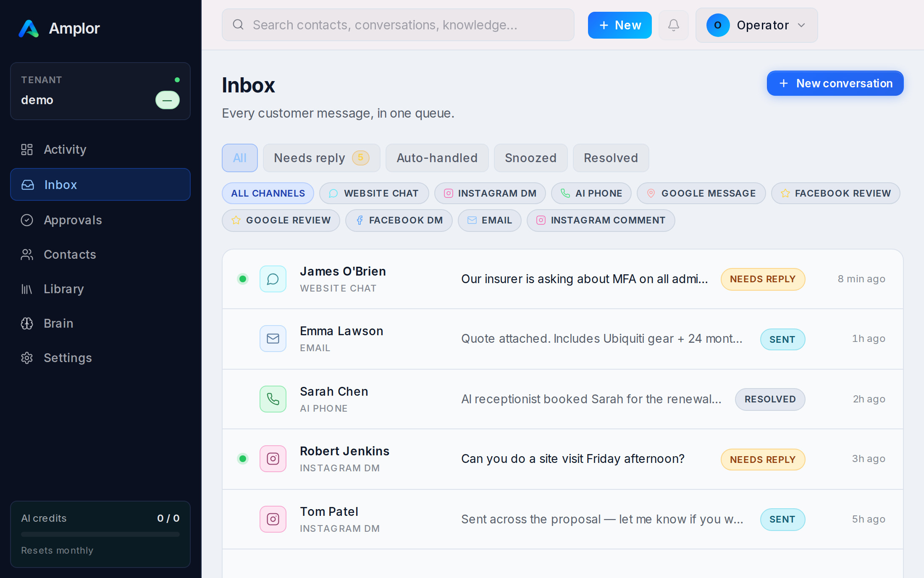Click 'Quote attached. Includes Ubiquiti gear' preview
This screenshot has height=578, width=924.
click(602, 339)
